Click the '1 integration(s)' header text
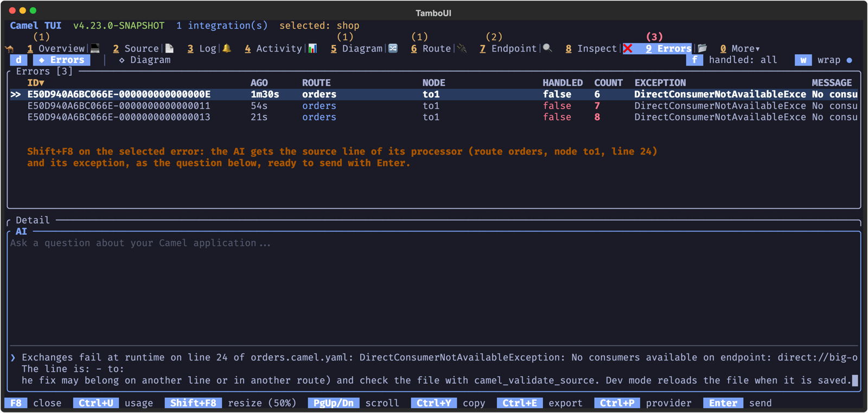The height and width of the screenshot is (413, 868). [222, 25]
